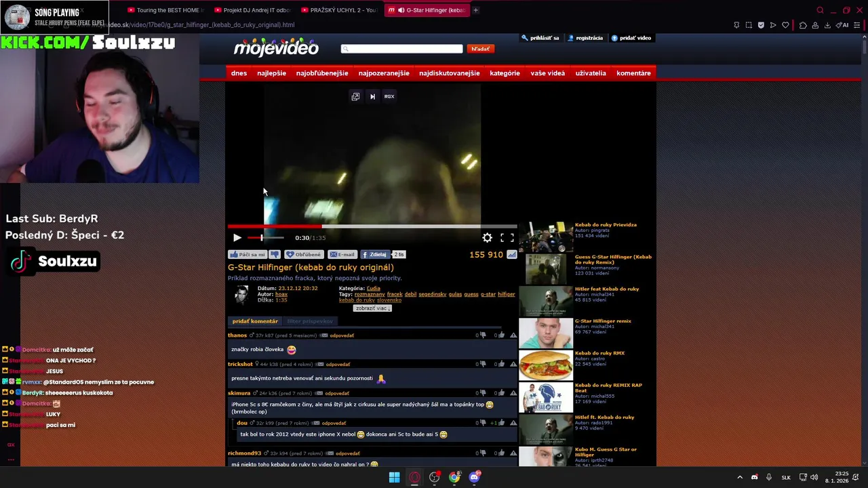Click the pin icon in the address bar
This screenshot has height=488, width=868.
coord(736,25)
